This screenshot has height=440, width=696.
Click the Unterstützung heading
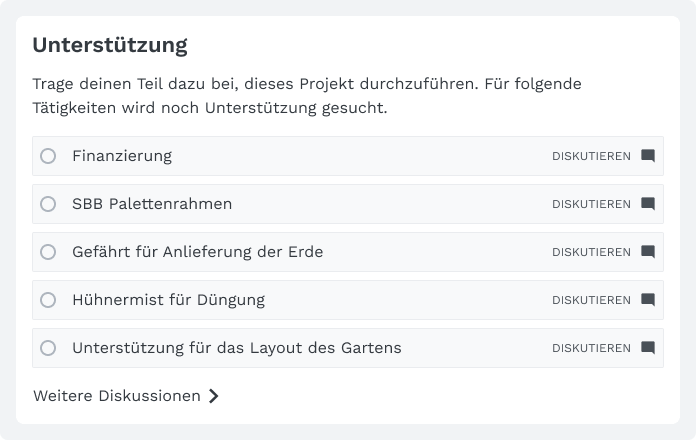pyautogui.click(x=110, y=45)
